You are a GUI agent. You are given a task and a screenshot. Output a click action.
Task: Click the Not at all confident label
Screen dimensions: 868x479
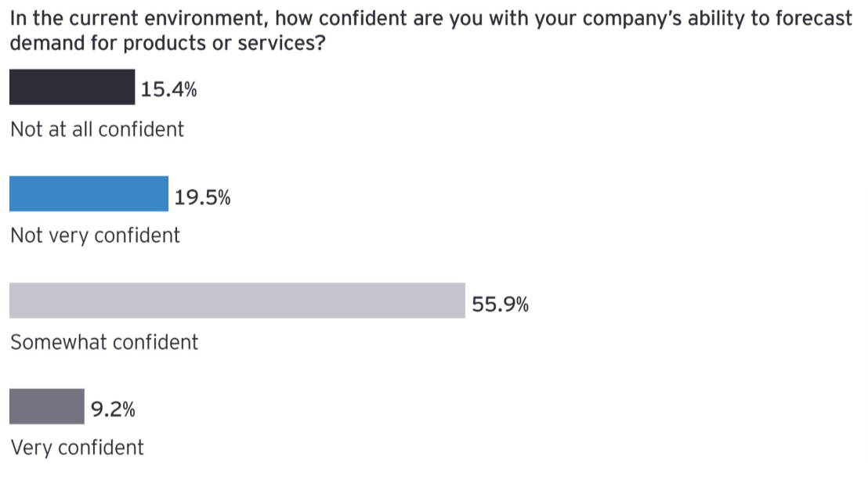point(97,129)
